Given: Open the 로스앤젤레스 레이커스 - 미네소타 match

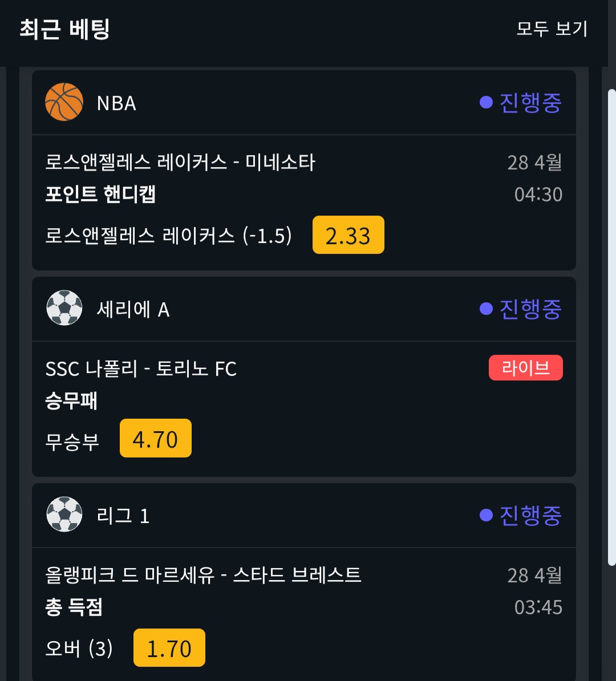Looking at the screenshot, I should [x=180, y=163].
